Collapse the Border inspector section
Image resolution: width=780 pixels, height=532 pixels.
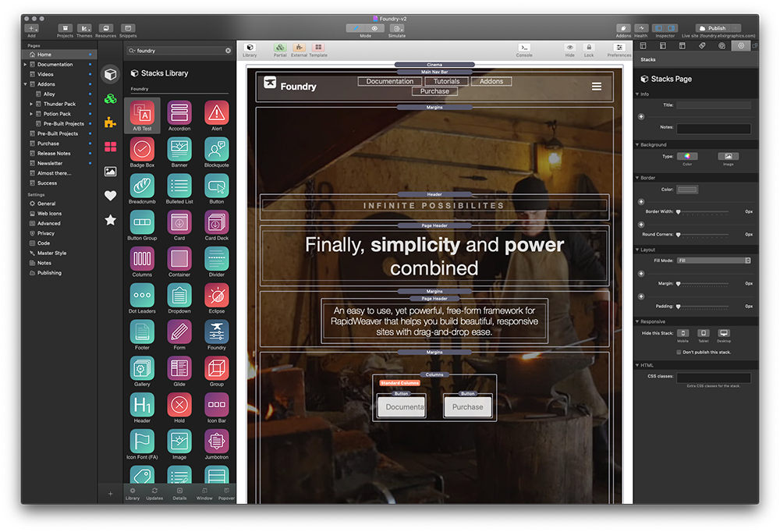coord(637,178)
